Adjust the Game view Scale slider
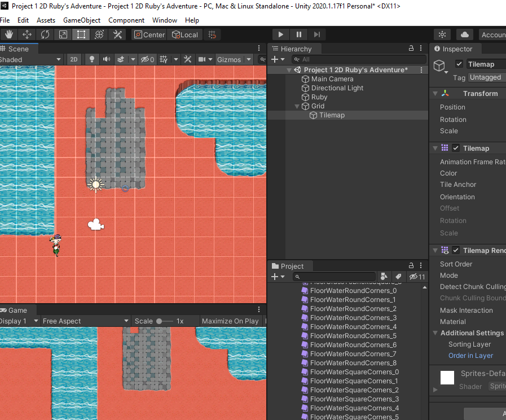Viewport: 506px width, 420px height. click(165, 321)
